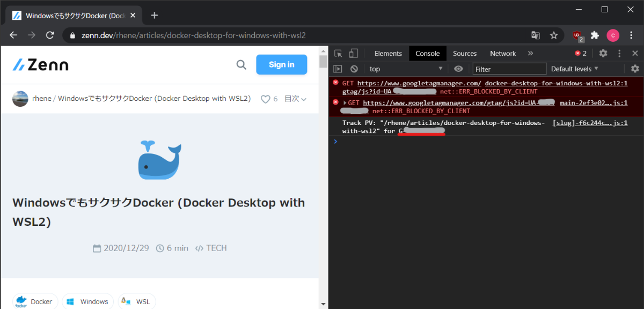Switch to Sources tab
This screenshot has width=644, height=309.
pyautogui.click(x=465, y=53)
